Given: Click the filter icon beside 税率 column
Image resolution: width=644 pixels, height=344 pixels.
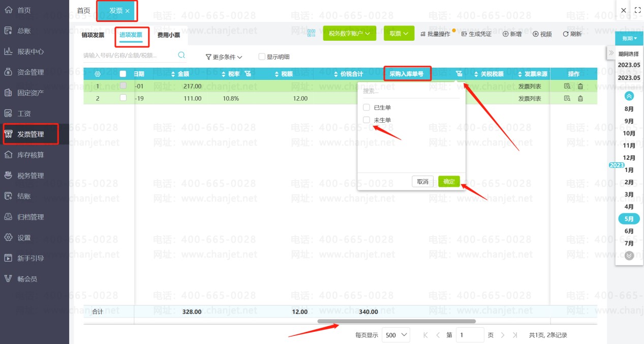Looking at the screenshot, I should 248,74.
